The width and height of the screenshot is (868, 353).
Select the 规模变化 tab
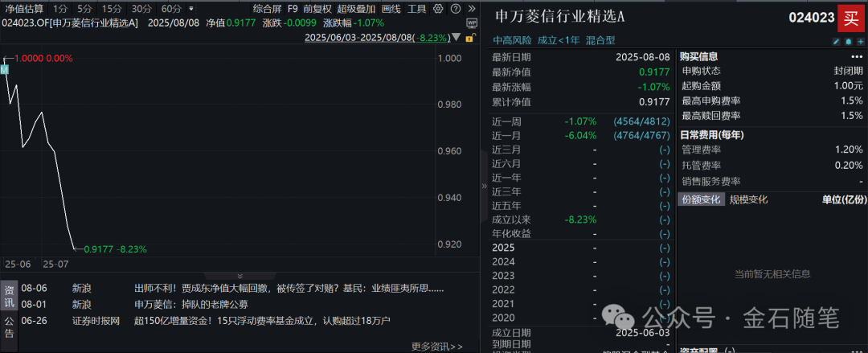click(749, 199)
